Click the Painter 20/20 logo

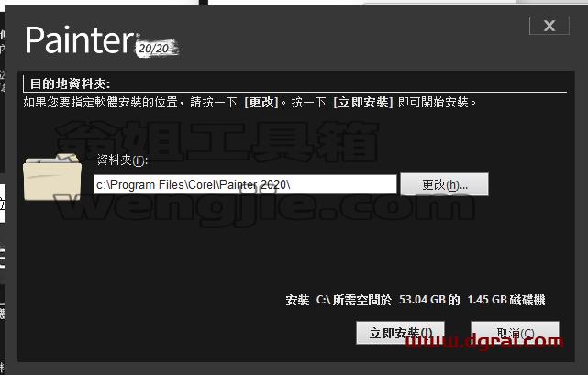point(102,41)
